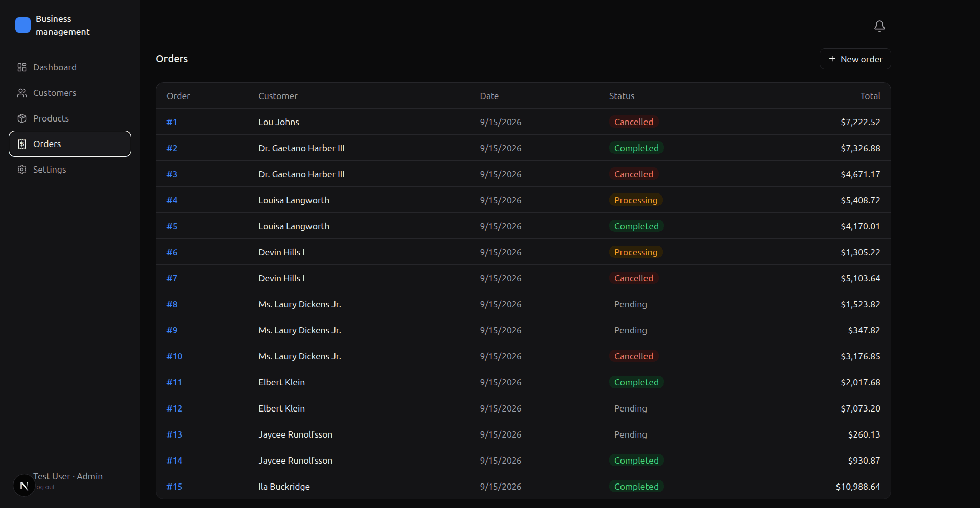Open order #9 link
Screen dimensions: 980x508
(172, 330)
